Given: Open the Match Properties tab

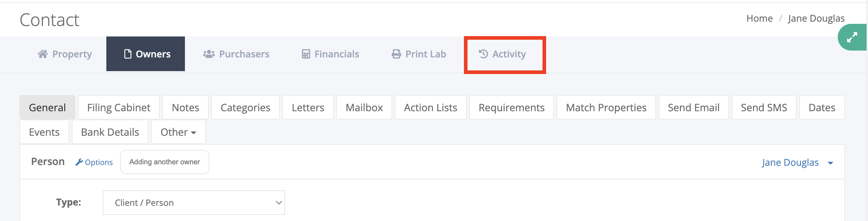Looking at the screenshot, I should (x=606, y=107).
